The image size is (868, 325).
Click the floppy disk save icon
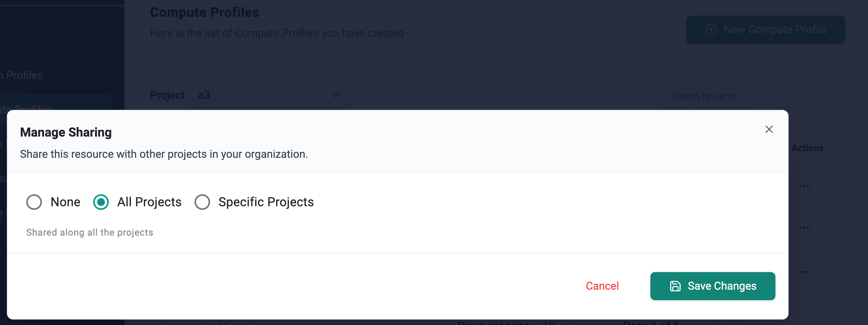point(675,286)
